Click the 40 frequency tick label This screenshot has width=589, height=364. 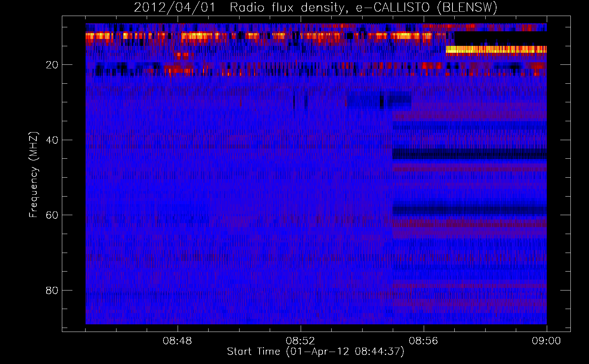52,140
